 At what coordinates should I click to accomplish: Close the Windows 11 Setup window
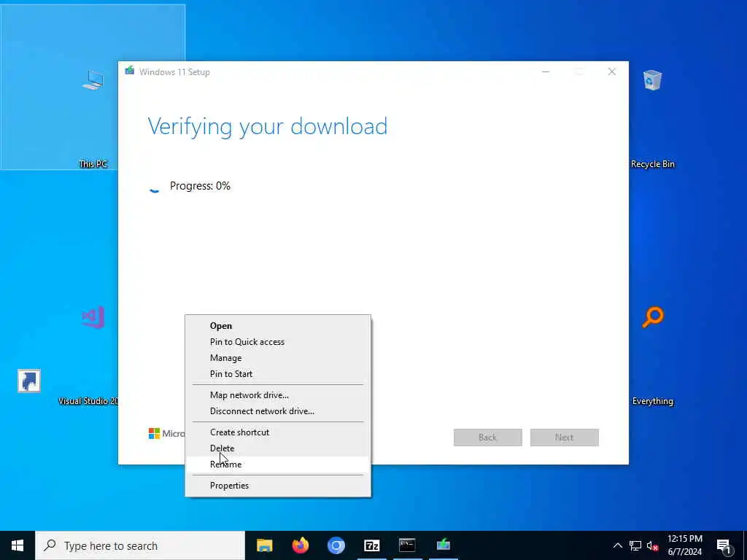click(x=612, y=72)
